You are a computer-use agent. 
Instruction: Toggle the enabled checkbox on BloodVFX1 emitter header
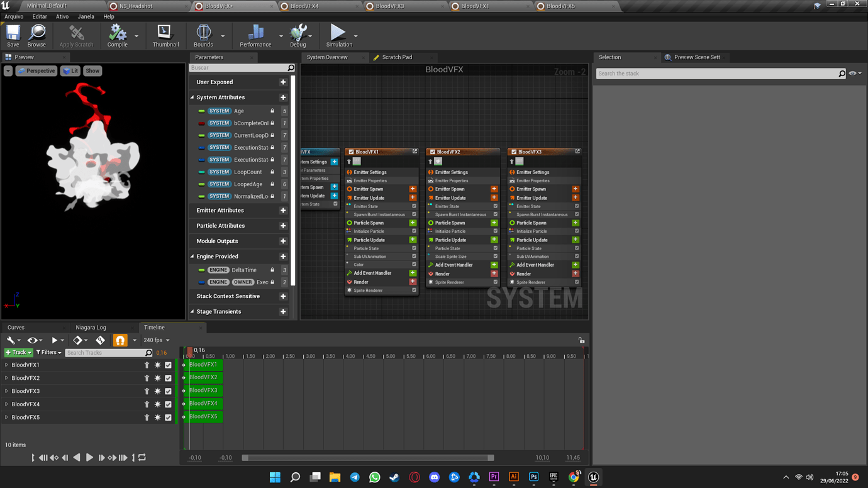coord(350,152)
